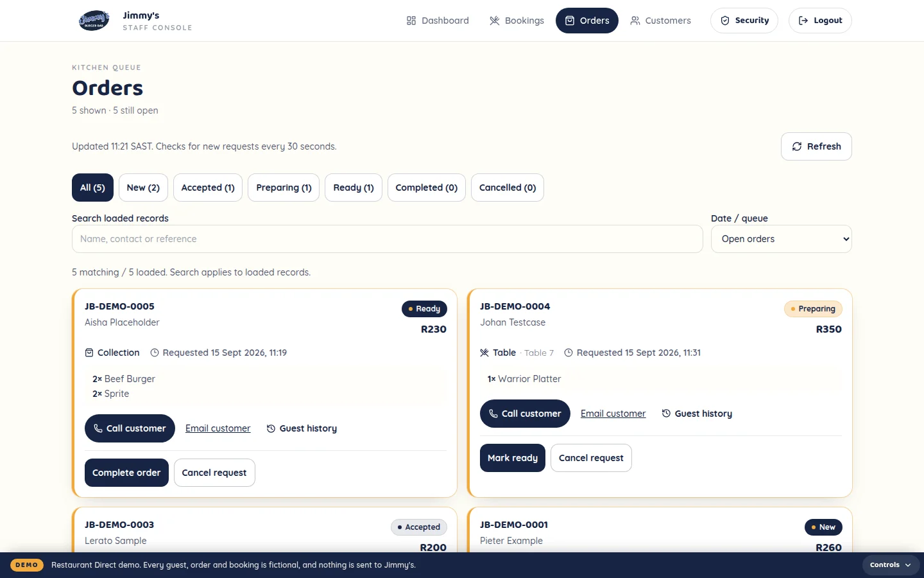Email customer for order JB-DEMO-0005

pos(218,428)
